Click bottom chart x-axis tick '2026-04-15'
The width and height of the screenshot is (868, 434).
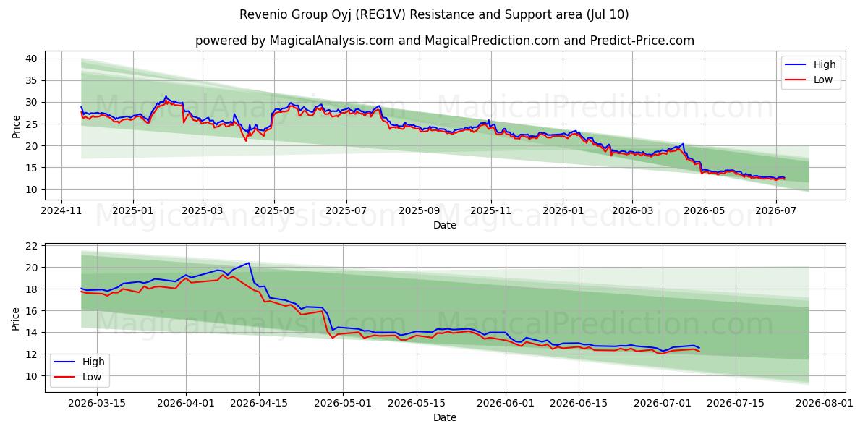pos(260,404)
